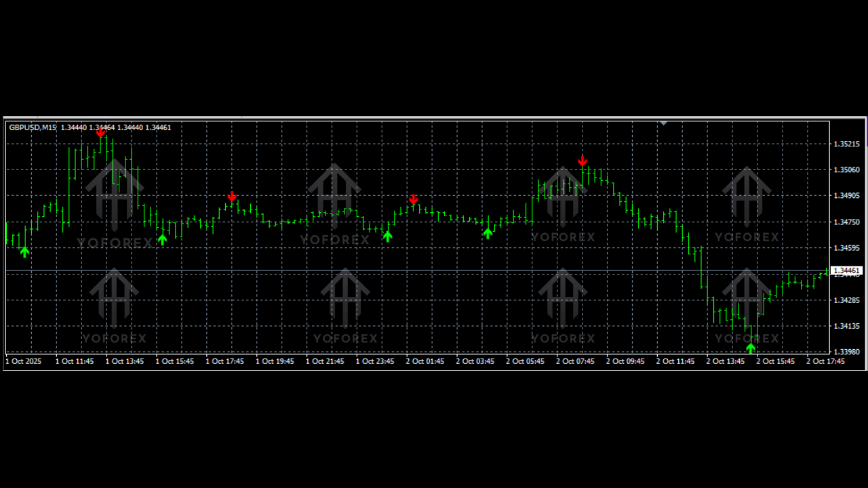The height and width of the screenshot is (488, 868).
Task: Click the 1.35215 price axis label
Action: 847,144
